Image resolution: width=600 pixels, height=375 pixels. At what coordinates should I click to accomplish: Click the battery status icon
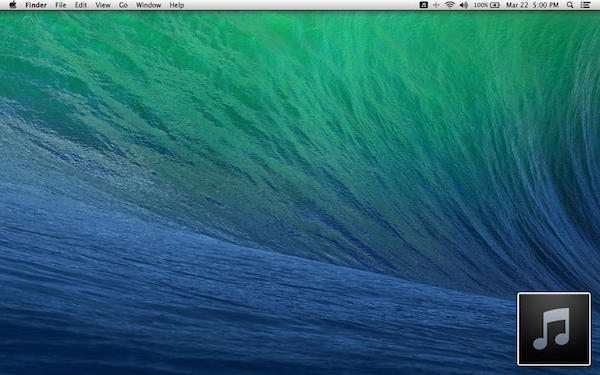(x=495, y=5)
